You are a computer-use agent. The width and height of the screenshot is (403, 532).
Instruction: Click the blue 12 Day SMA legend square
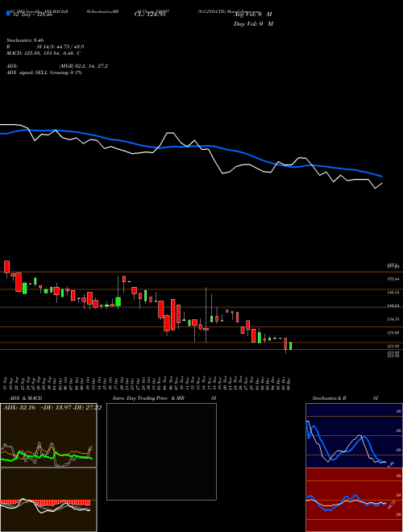coord(9,13)
